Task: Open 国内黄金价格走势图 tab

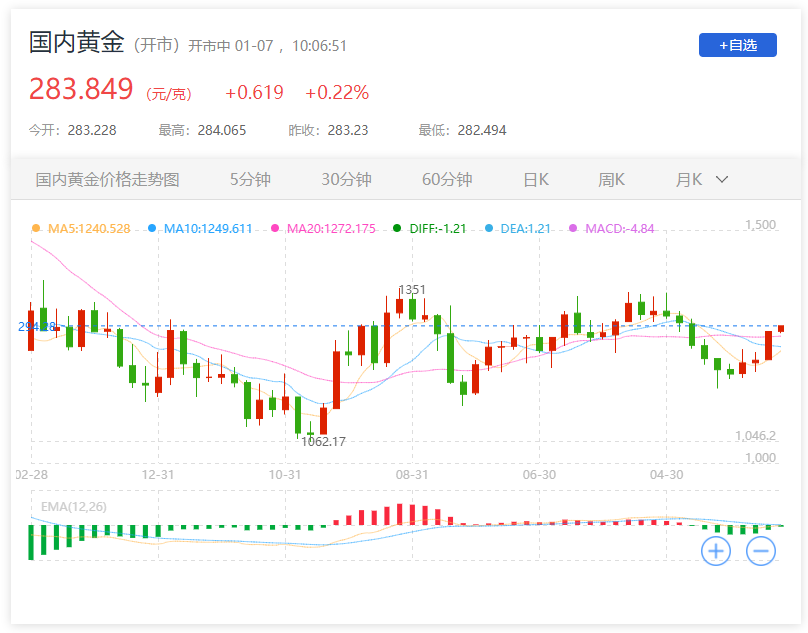Action: 108,180
